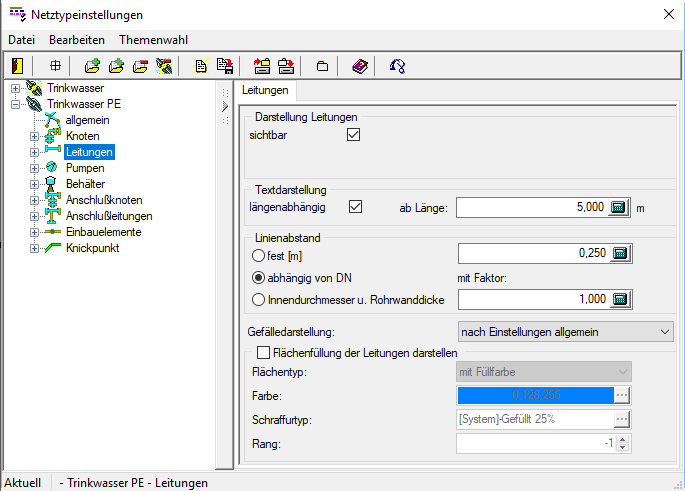Screen dimensions: 685x491
Task: Open calculator for the ab Länge field
Action: point(619,207)
